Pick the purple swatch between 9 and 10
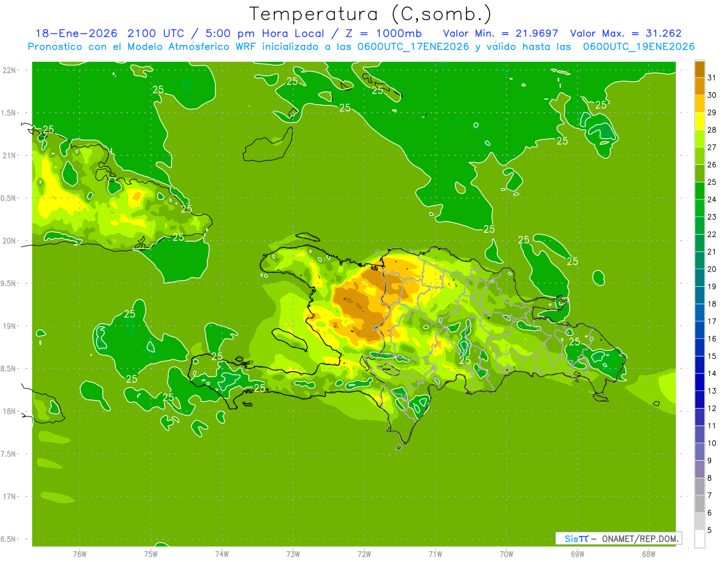This screenshot has height=562, width=728. 700,452
